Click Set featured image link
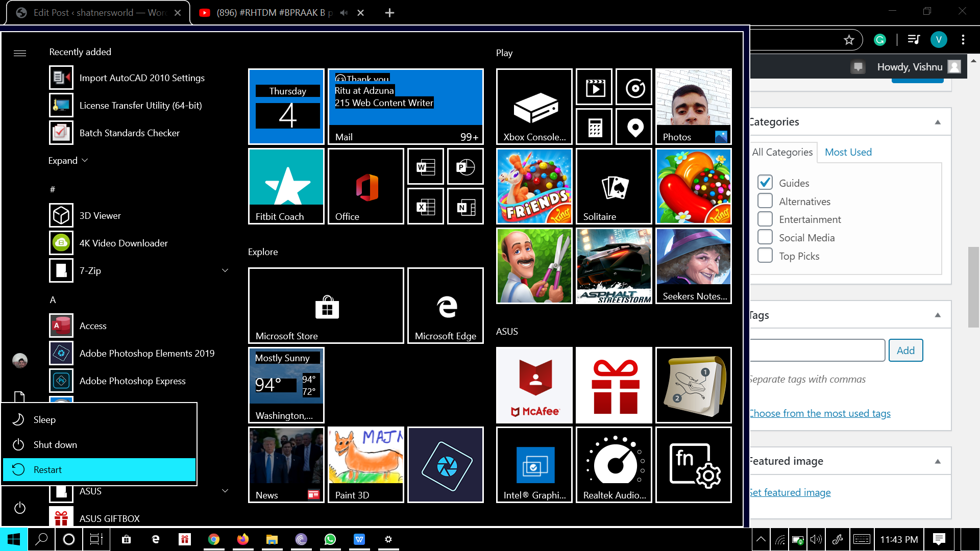The image size is (980, 551). click(x=790, y=492)
